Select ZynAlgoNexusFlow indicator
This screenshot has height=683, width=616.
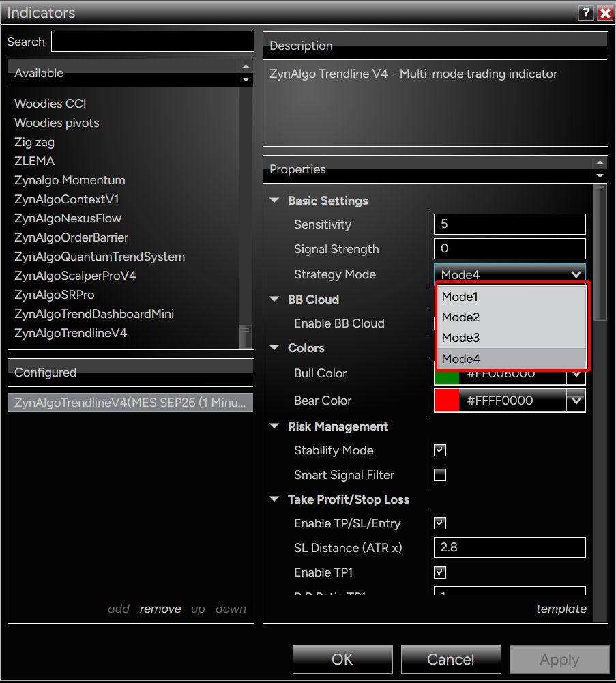pyautogui.click(x=68, y=218)
